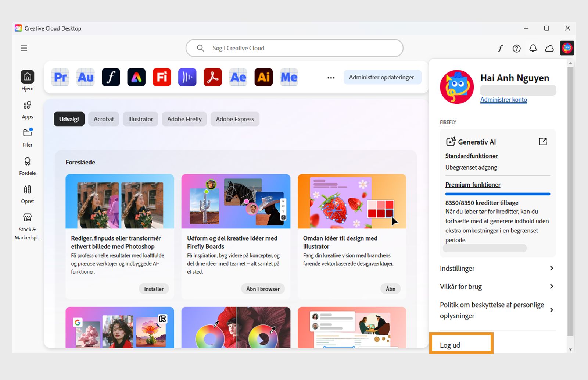Expand the Indstillinger row
The image size is (588, 380).
pos(497,268)
